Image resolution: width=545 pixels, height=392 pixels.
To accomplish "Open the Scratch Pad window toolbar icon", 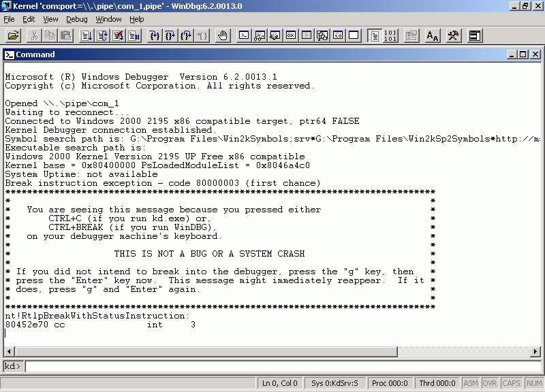I will [x=354, y=35].
